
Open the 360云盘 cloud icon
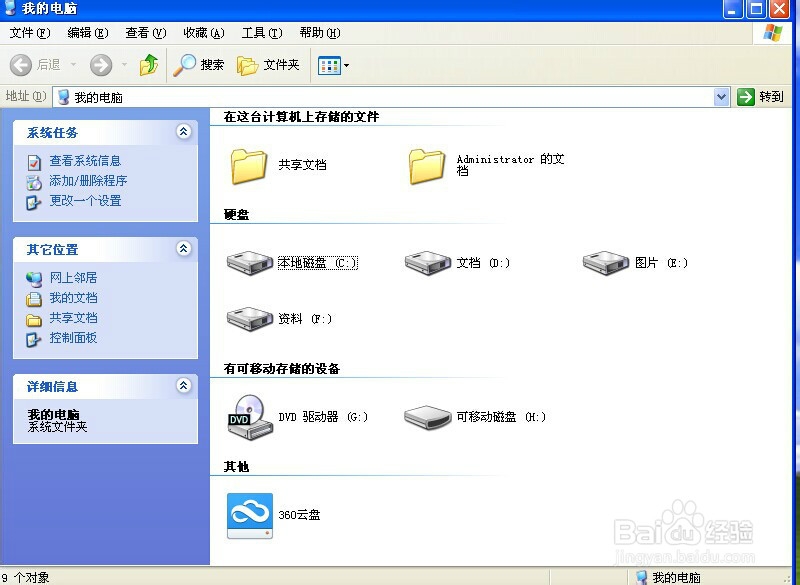click(x=249, y=516)
